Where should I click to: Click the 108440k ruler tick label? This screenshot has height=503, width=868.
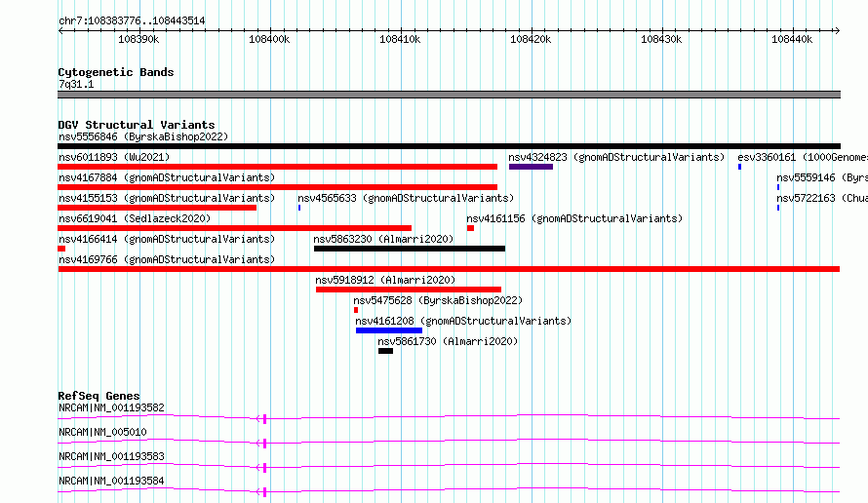click(x=792, y=39)
